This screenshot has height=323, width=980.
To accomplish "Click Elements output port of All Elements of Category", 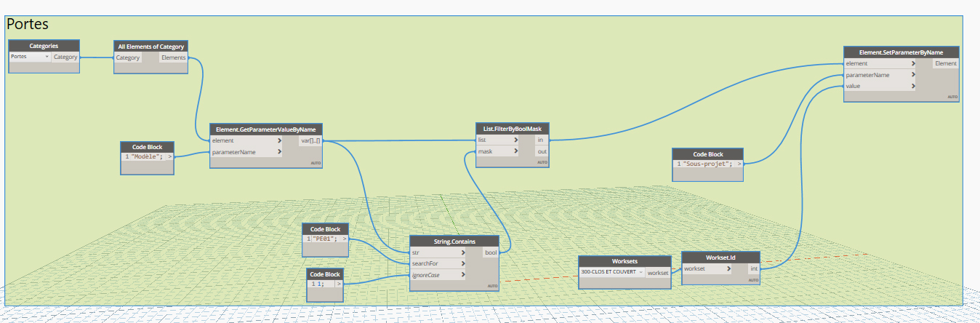I will [x=172, y=57].
